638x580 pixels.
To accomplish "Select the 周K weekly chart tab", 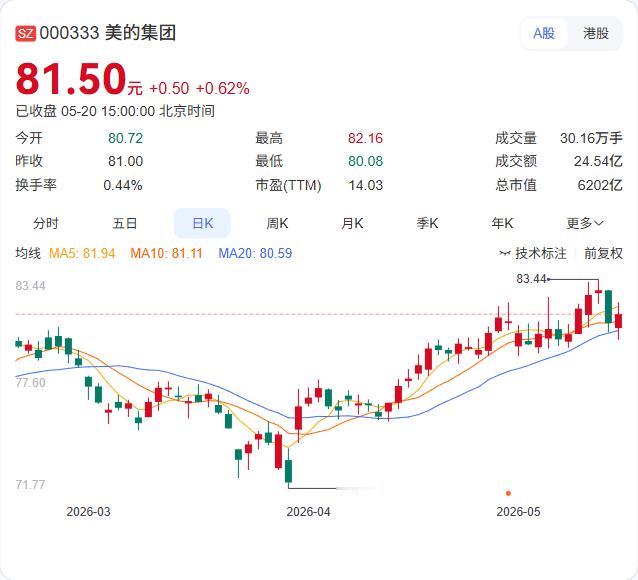I will [277, 223].
